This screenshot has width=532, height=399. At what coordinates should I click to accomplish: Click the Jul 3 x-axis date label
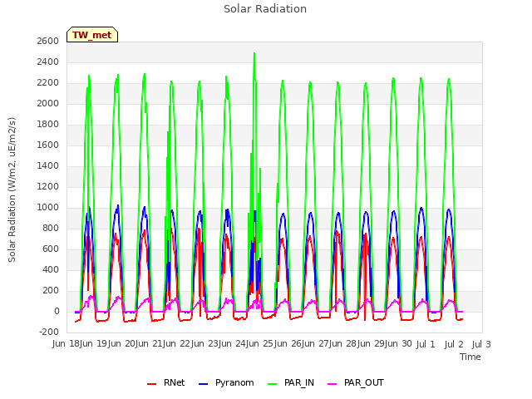(x=481, y=344)
